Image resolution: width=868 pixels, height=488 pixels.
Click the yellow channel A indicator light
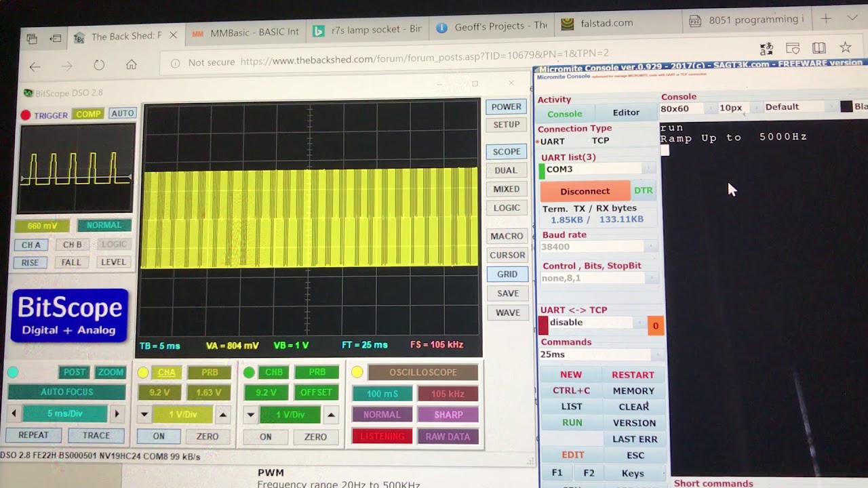[142, 373]
